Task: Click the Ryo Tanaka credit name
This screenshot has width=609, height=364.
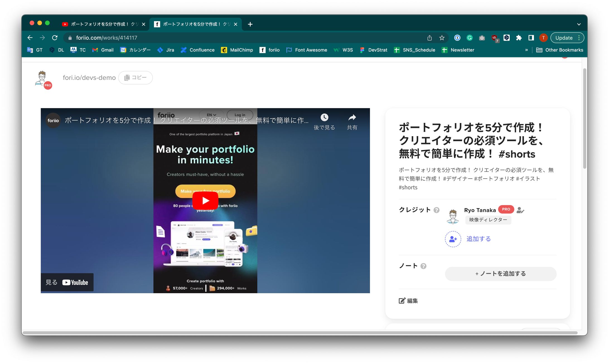Action: point(480,210)
